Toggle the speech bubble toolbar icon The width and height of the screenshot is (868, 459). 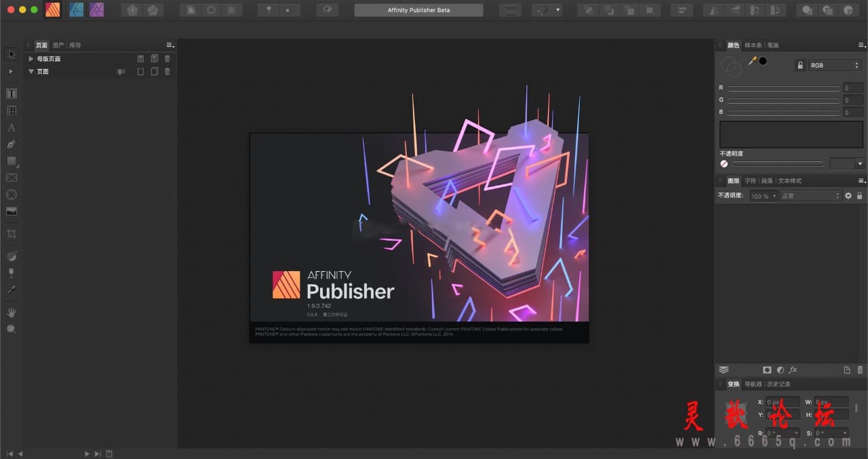point(328,10)
